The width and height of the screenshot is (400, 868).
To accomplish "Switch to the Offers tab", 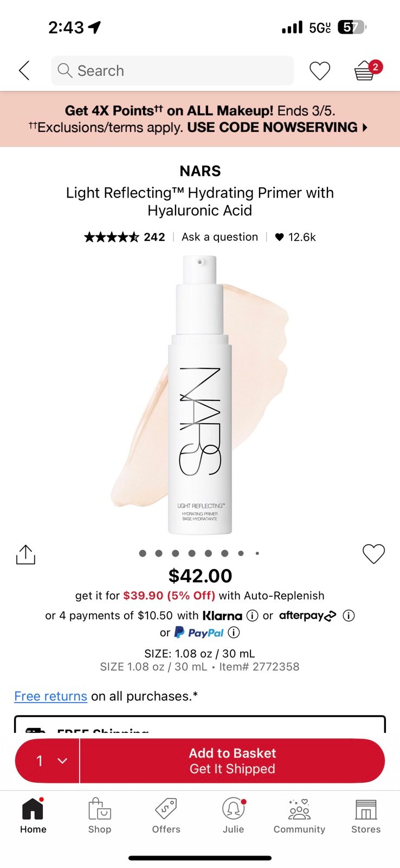I will point(166,815).
